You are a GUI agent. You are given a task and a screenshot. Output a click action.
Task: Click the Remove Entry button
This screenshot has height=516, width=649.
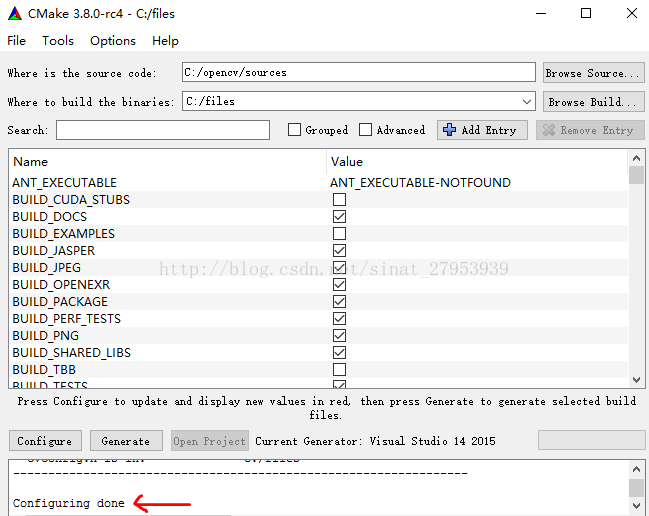pyautogui.click(x=590, y=130)
